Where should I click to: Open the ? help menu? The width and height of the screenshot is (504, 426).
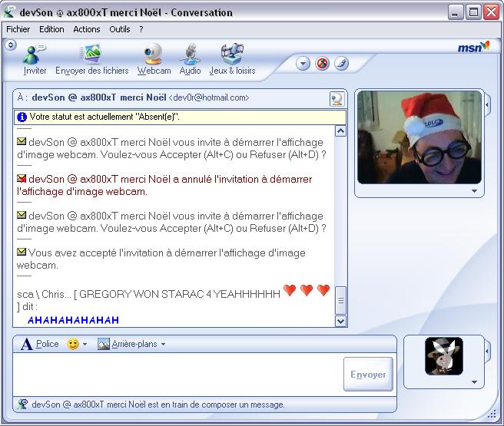[x=141, y=29]
